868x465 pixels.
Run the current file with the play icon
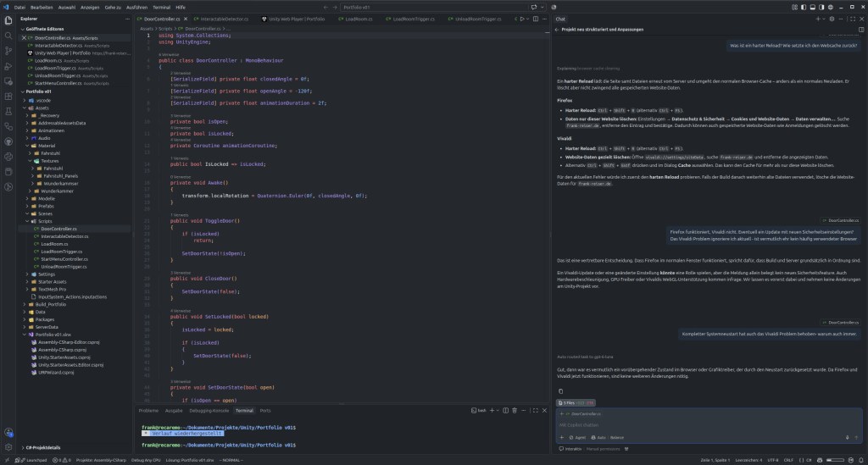click(521, 19)
